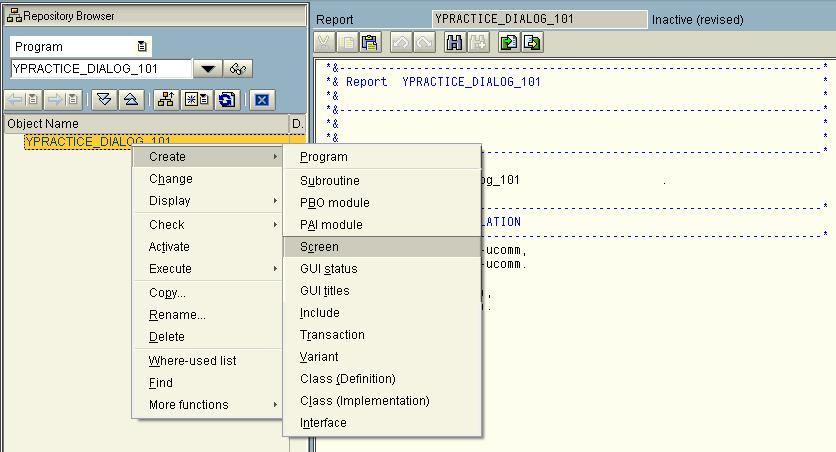This screenshot has height=452, width=836.
Task: Choose GUI status in Create submenu
Action: 328,269
